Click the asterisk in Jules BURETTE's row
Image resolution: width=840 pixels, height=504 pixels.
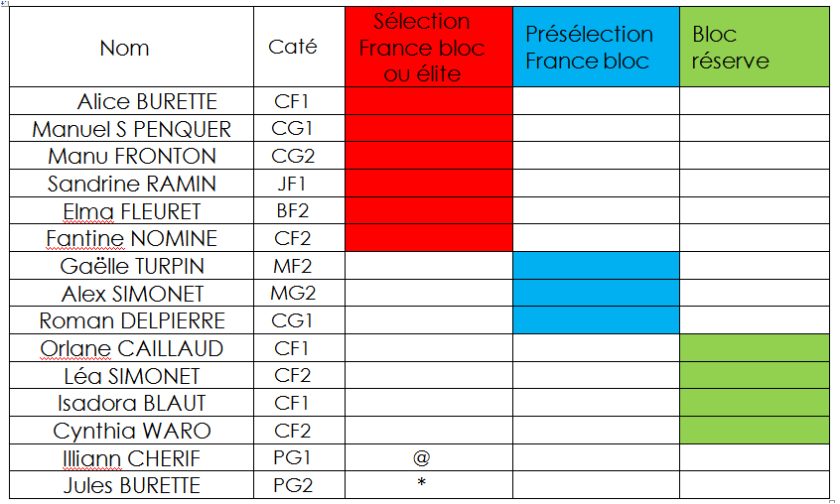coord(423,484)
